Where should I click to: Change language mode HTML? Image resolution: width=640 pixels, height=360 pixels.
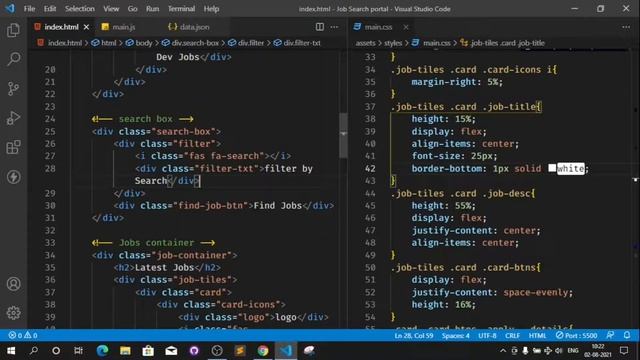pos(537,336)
